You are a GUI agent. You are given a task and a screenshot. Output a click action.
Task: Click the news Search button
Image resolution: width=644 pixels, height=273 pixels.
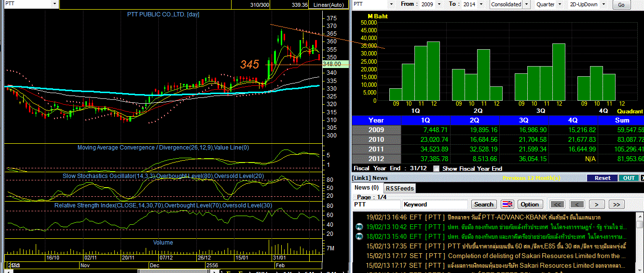pyautogui.click(x=484, y=205)
